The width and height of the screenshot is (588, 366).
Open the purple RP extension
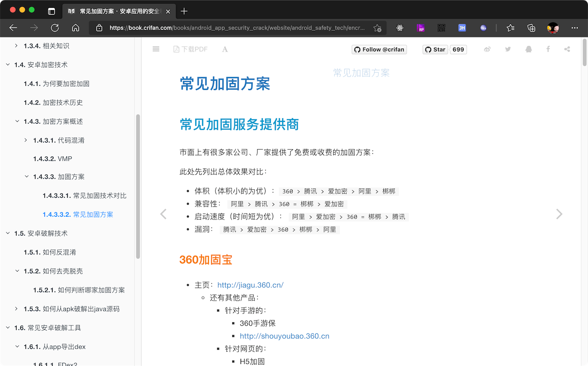(421, 28)
